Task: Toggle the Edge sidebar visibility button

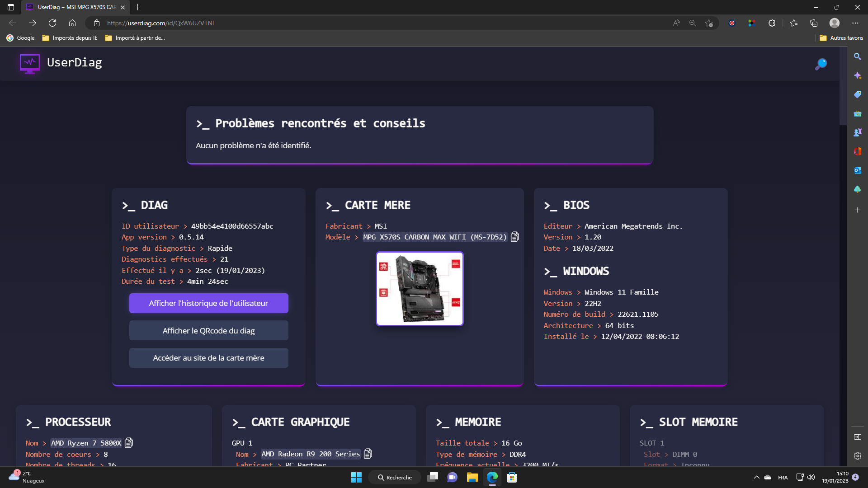Action: click(x=857, y=437)
